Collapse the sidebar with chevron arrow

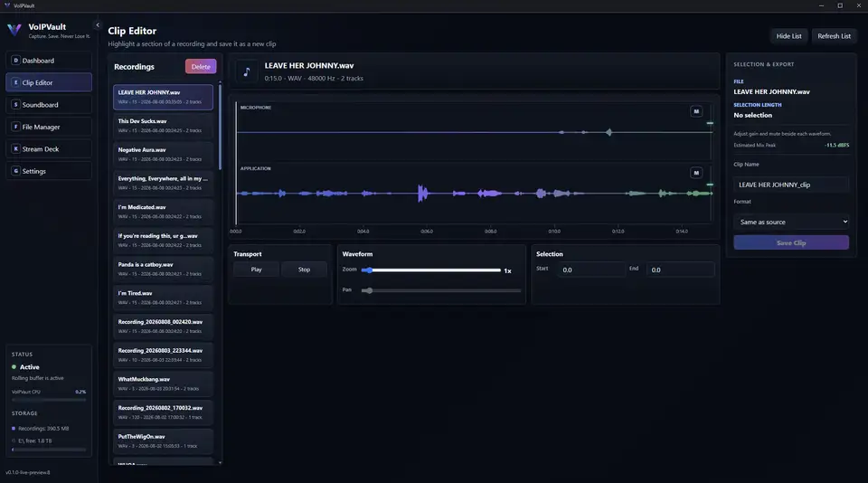[x=98, y=25]
